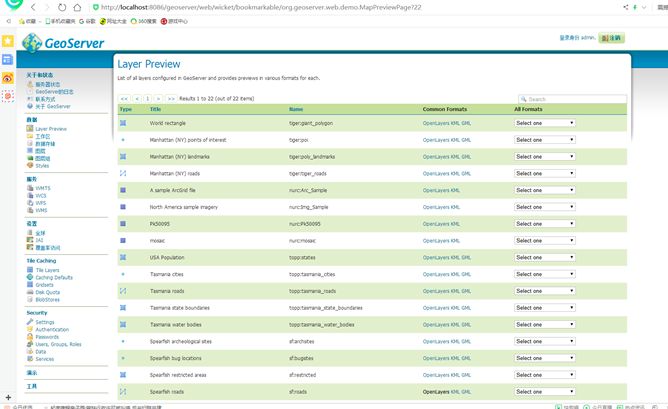This screenshot has width=668, height=409.
Task: Click the raster type icon for mosaic row
Action: click(x=123, y=241)
